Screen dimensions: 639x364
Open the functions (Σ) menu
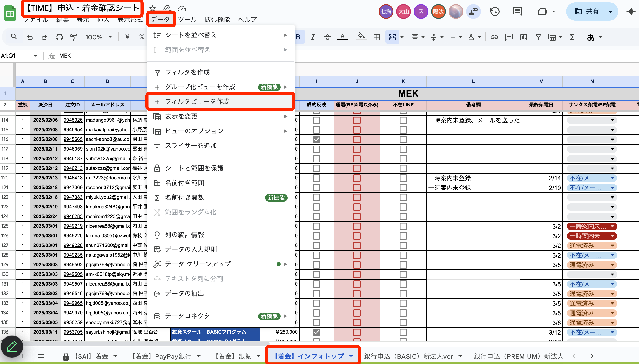[x=572, y=37]
